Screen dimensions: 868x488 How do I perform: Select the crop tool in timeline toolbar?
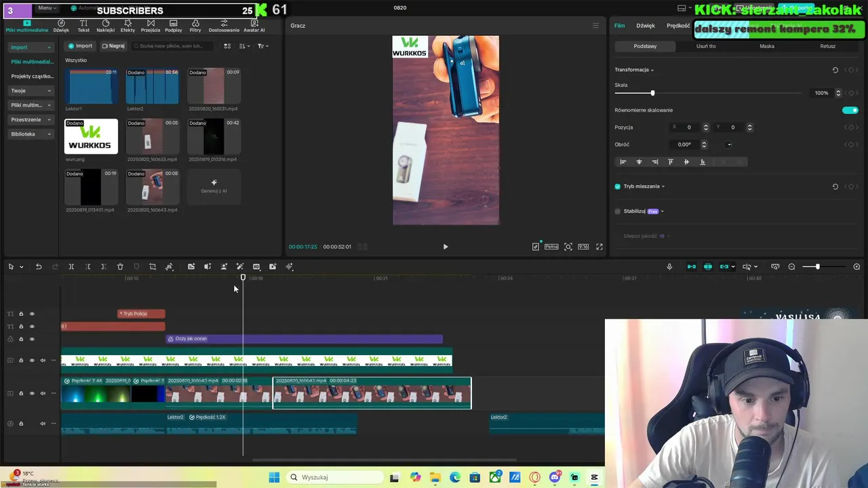point(153,266)
